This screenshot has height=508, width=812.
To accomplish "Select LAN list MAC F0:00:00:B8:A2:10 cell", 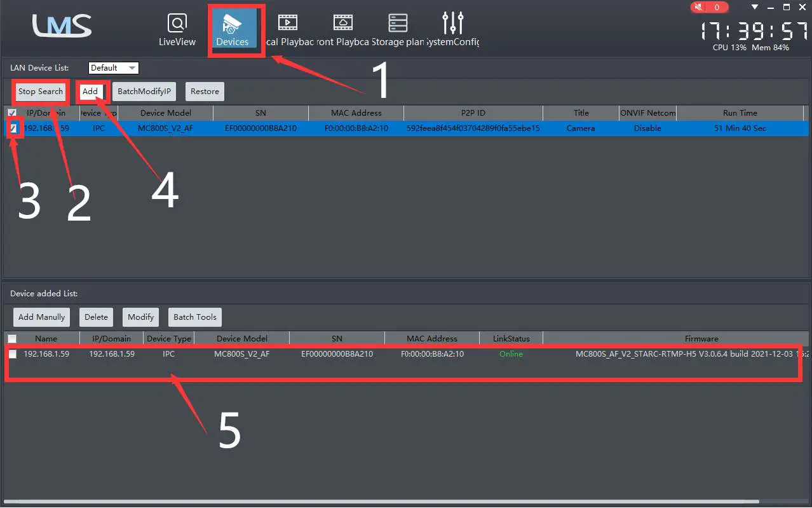I will (x=356, y=128).
